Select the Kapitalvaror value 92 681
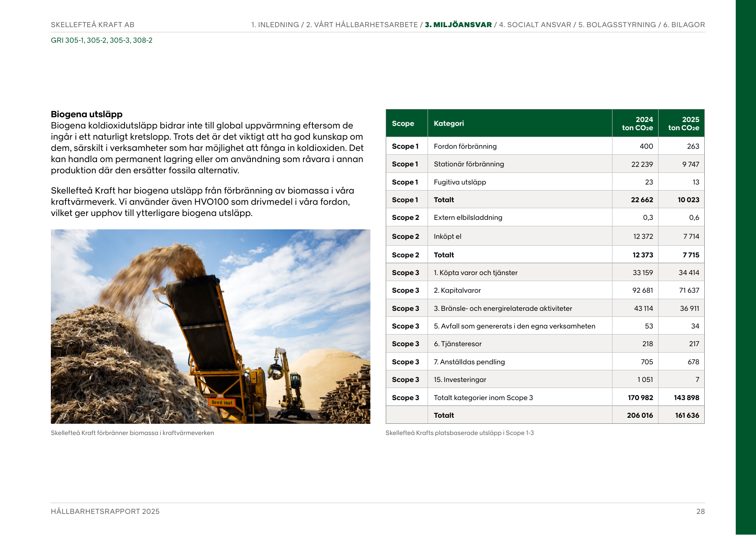The image size is (756, 535). point(643,291)
